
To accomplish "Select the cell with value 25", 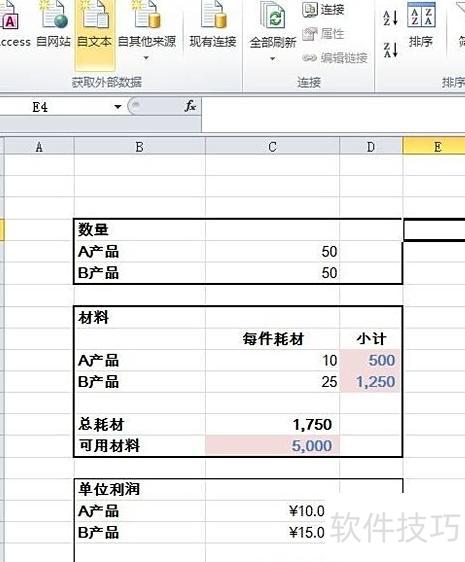I will (x=272, y=382).
